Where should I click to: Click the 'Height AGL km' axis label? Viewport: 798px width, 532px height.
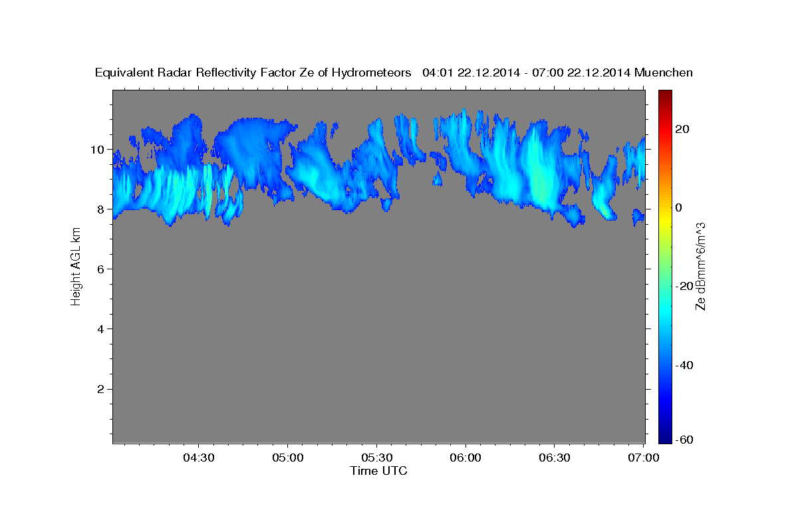76,266
